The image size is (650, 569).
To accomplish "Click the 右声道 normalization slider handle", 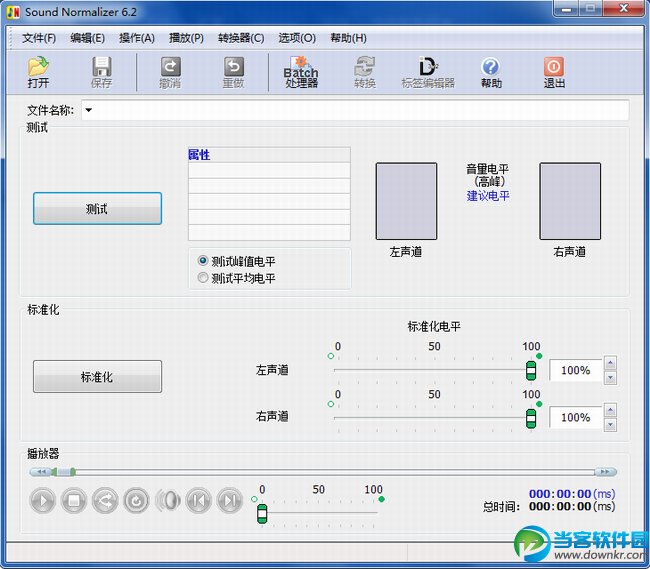I will tap(531, 419).
